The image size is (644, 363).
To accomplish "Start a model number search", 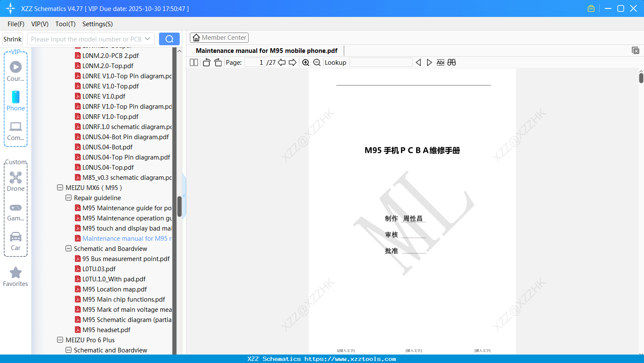I will (x=169, y=38).
